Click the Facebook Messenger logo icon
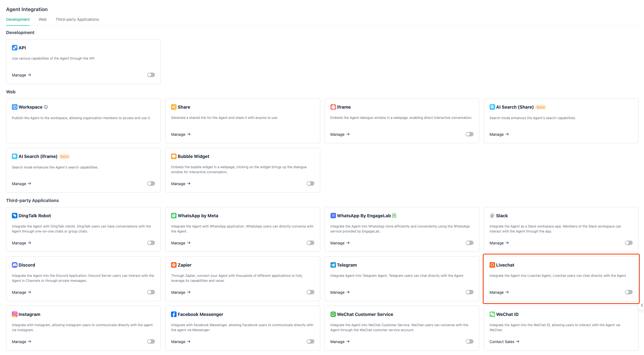 click(x=174, y=314)
